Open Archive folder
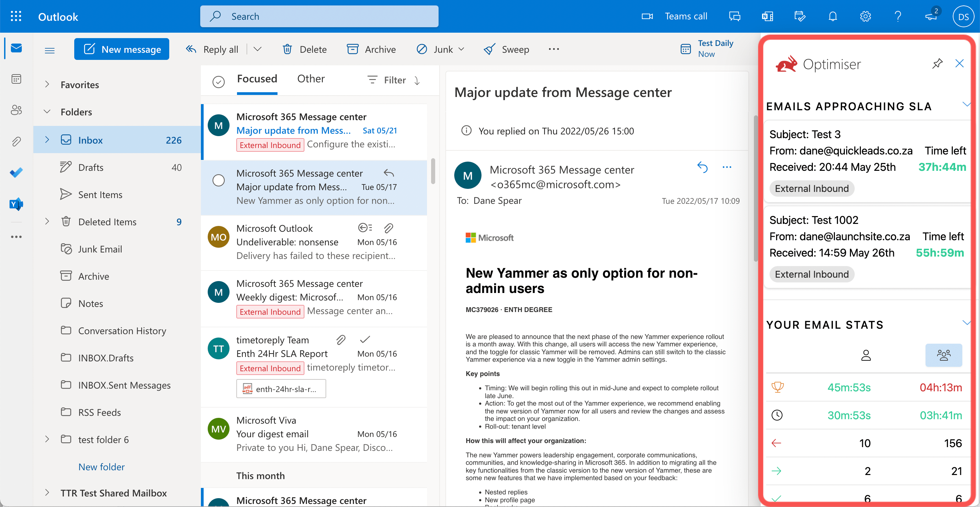 coord(117,276)
